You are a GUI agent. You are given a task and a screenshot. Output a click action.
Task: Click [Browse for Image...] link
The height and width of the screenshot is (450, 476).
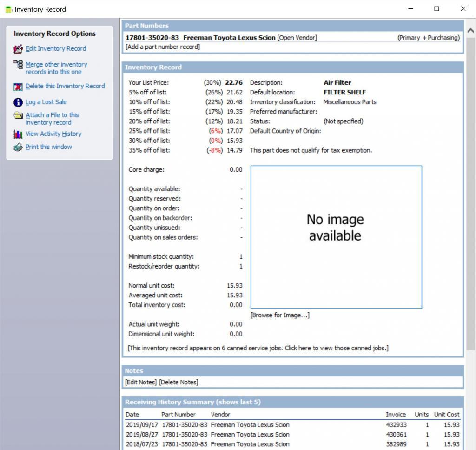pyautogui.click(x=280, y=315)
